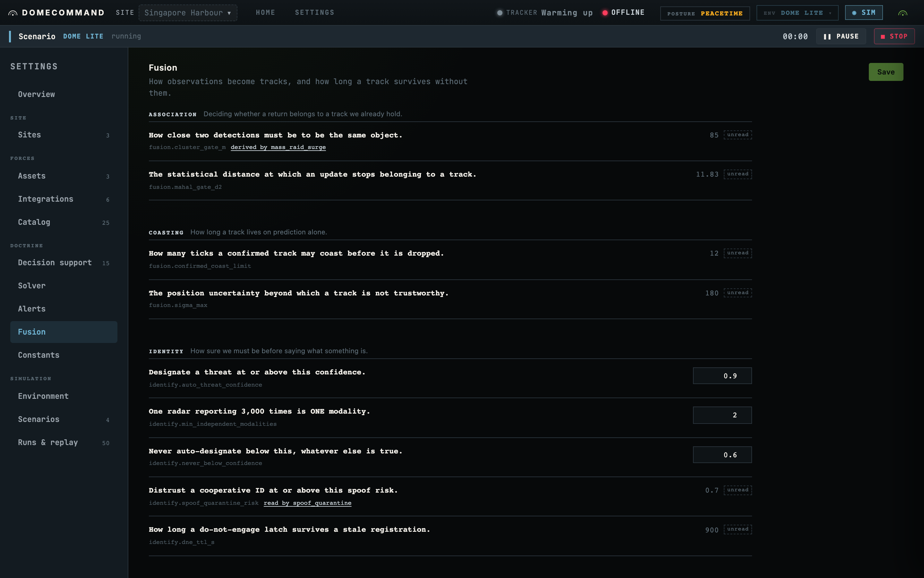Open the Singapore Harbour site dropdown

pyautogui.click(x=188, y=13)
